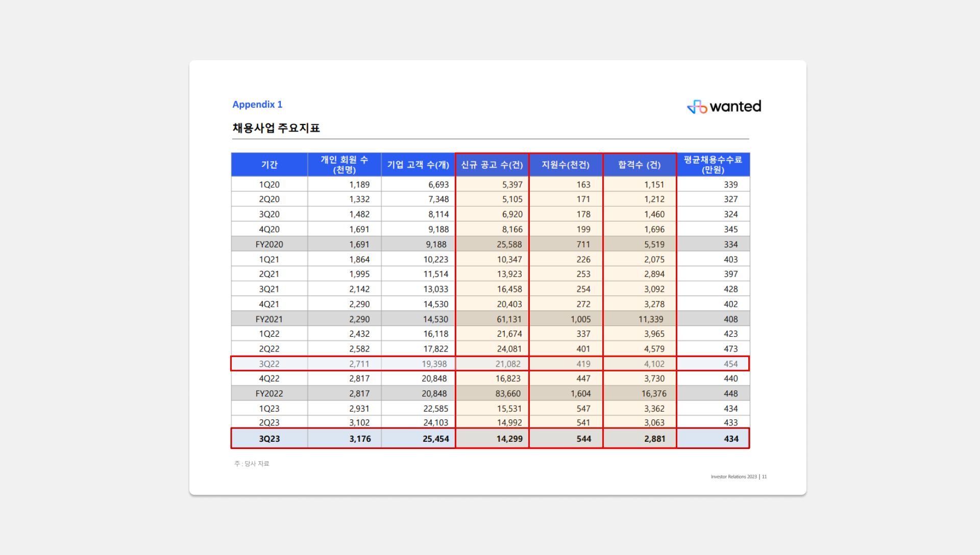Select the 'Appendix 1' heading text
The height and width of the screenshot is (555, 980).
257,105
